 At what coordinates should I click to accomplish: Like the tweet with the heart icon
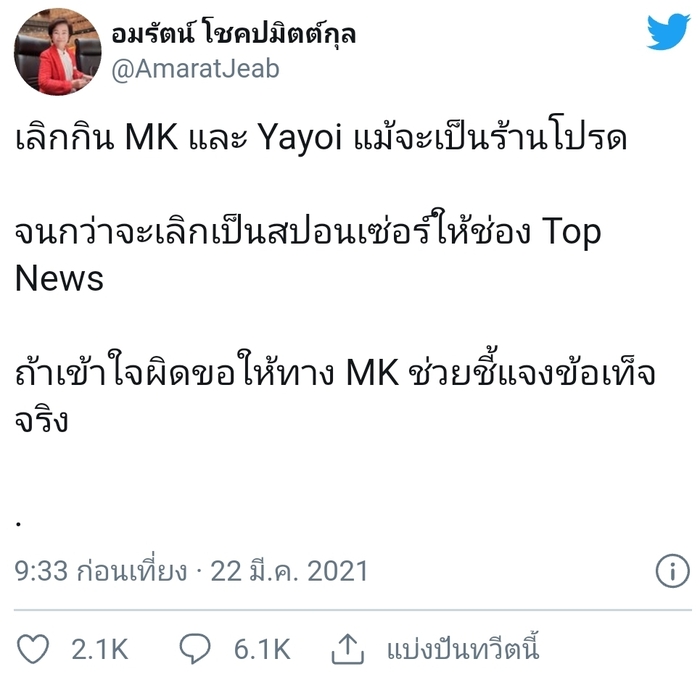point(33,648)
